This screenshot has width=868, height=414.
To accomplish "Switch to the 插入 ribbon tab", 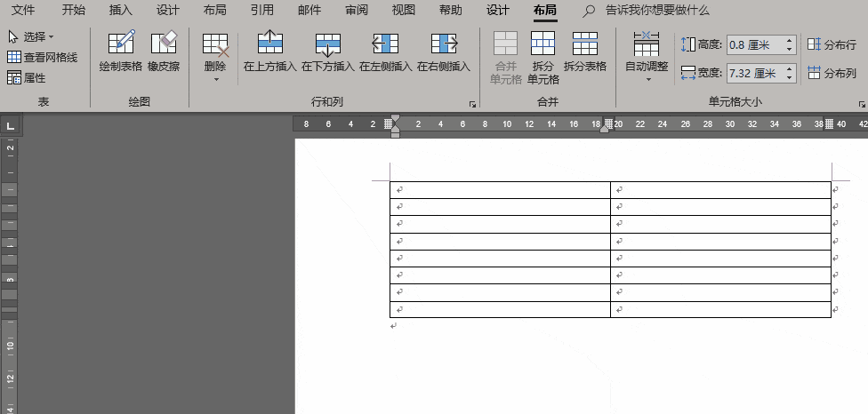I will pos(121,10).
